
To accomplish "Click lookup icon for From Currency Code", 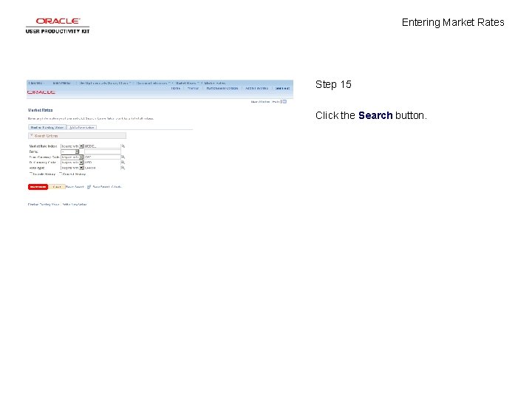I will click(123, 157).
